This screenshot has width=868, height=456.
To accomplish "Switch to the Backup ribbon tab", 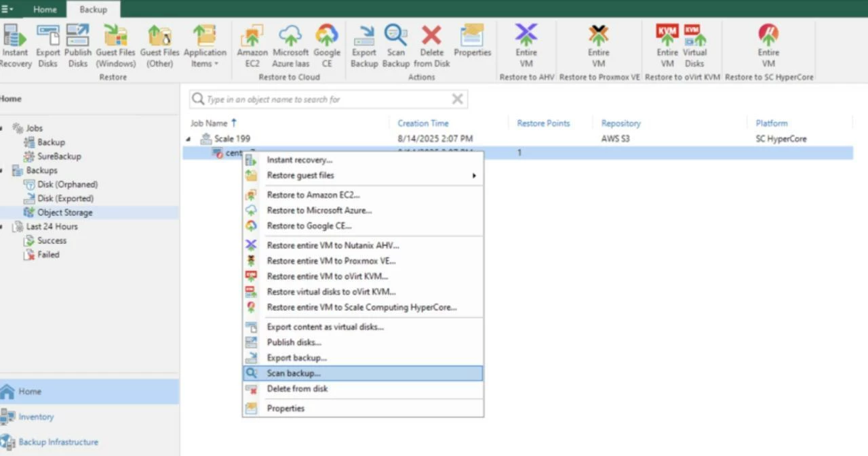I will tap(93, 9).
